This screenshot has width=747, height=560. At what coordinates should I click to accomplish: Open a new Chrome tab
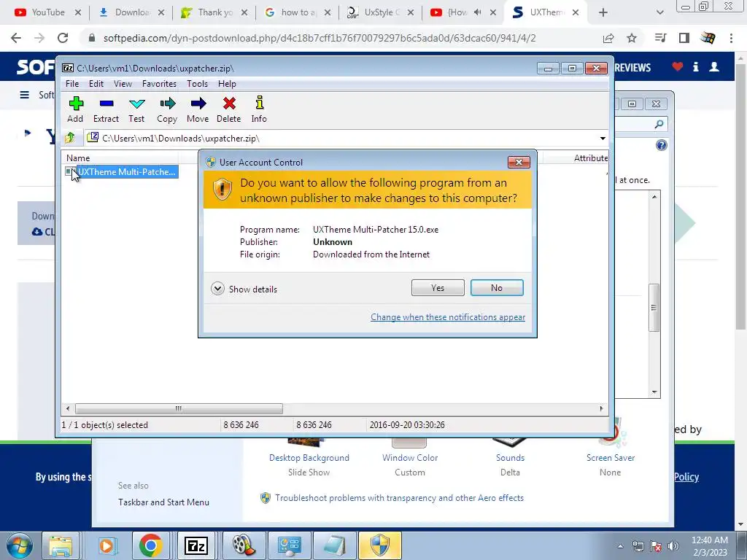click(x=603, y=13)
